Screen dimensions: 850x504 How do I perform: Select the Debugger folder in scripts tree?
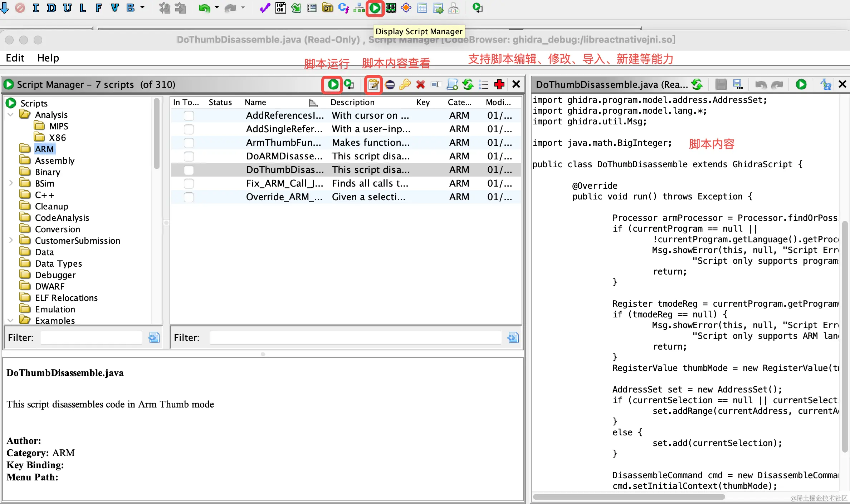pos(55,275)
